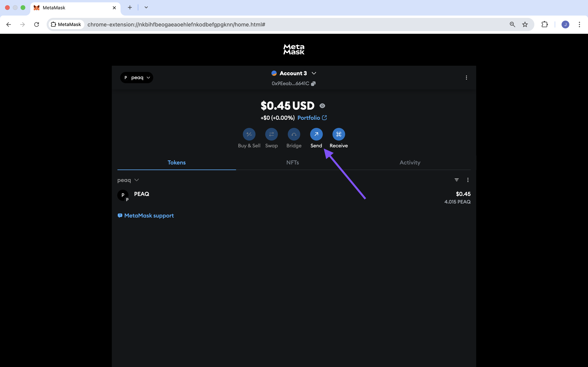The height and width of the screenshot is (367, 588).
Task: Switch to the Activity tab
Action: (x=410, y=162)
